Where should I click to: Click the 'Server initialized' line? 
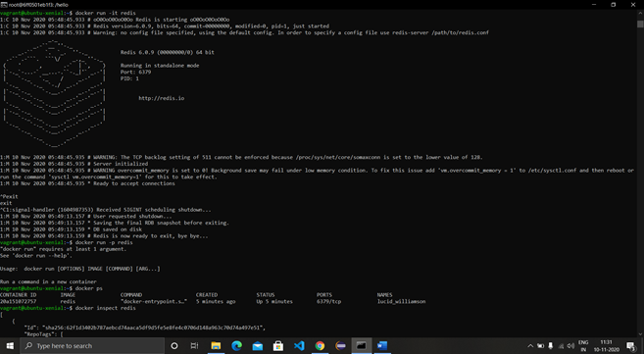click(74, 164)
